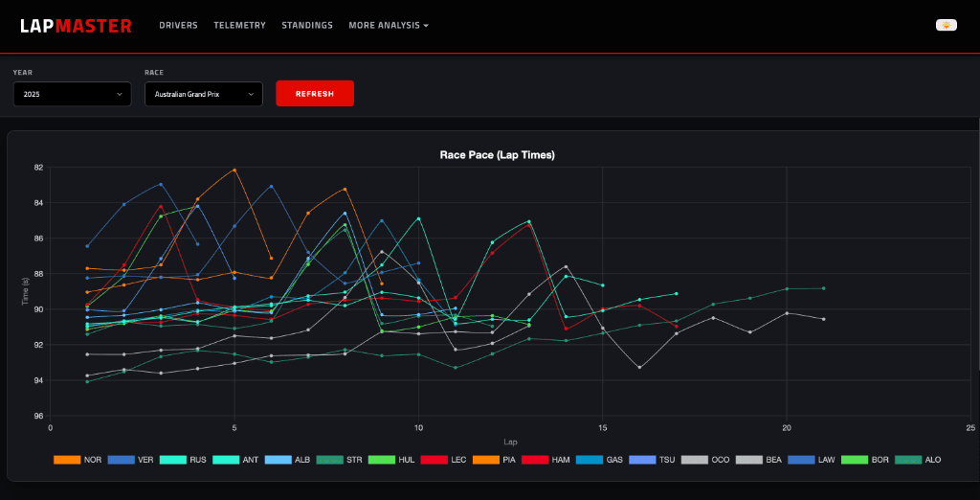Toggle NOR series in chart legend
This screenshot has width=980, height=500.
click(x=78, y=460)
